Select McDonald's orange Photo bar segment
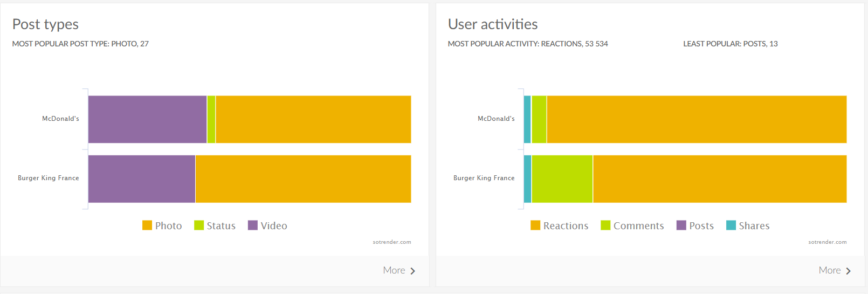 pos(313,119)
